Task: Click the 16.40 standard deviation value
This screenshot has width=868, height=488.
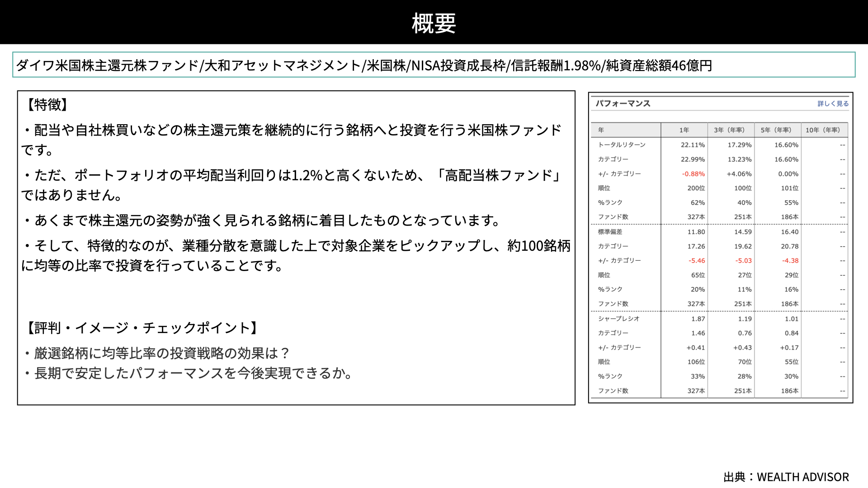Action: [790, 232]
